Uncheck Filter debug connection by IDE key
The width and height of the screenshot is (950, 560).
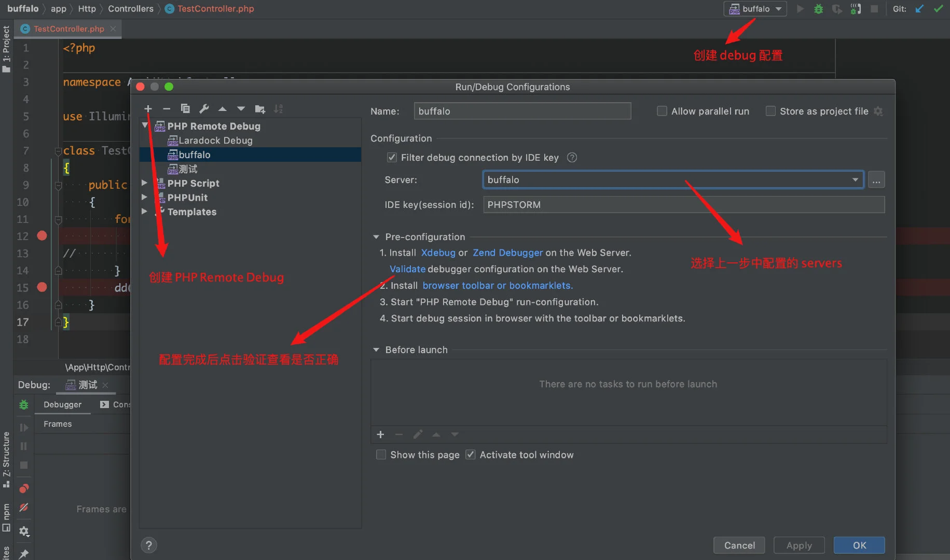[392, 158]
